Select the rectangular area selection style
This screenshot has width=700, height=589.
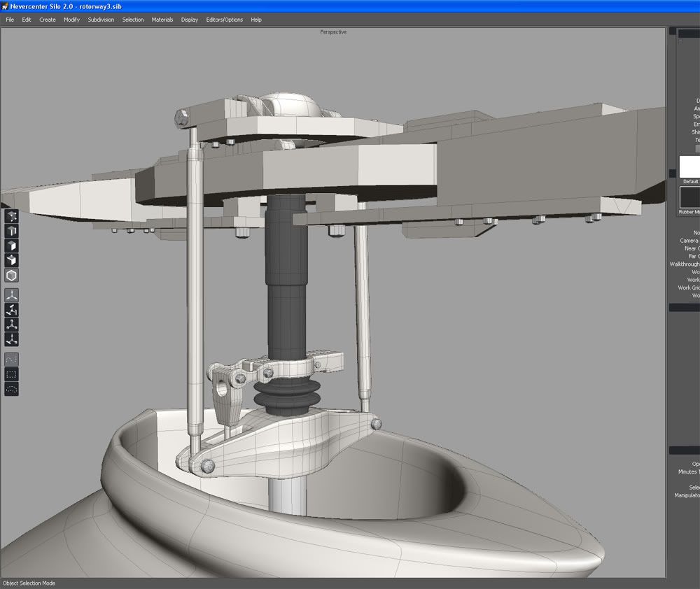(x=11, y=374)
